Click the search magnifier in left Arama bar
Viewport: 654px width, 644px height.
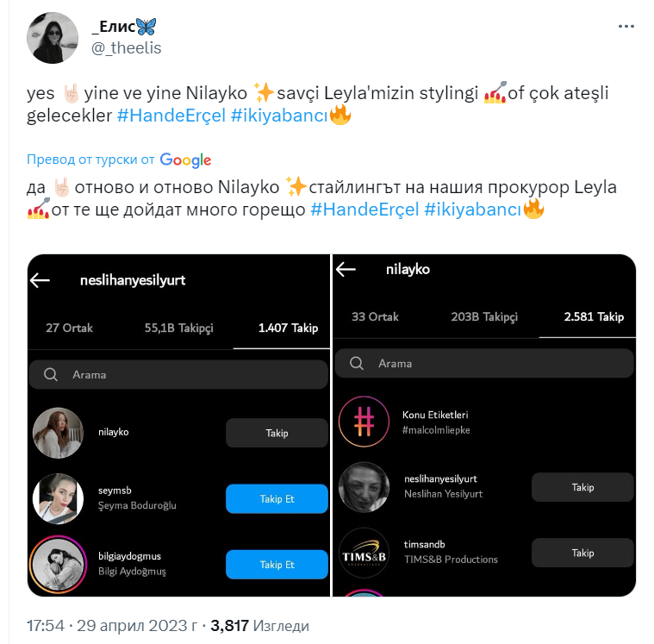click(51, 375)
